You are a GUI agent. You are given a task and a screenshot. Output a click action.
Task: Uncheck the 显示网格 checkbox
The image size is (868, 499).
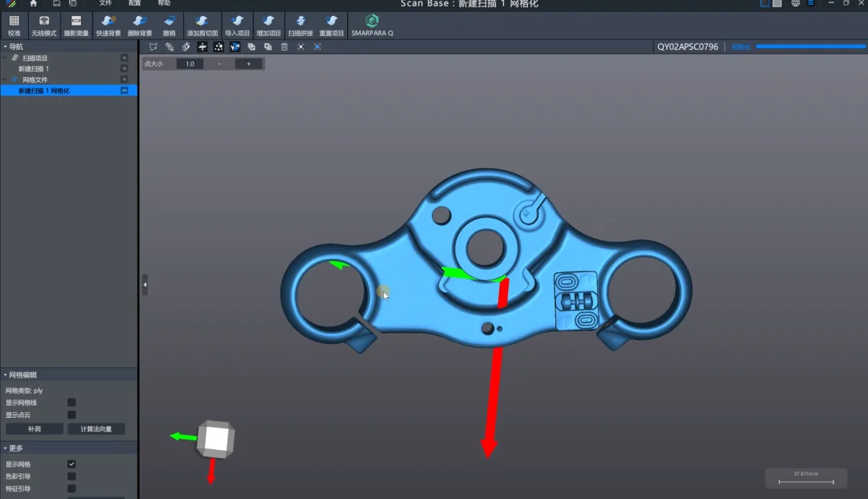click(72, 464)
